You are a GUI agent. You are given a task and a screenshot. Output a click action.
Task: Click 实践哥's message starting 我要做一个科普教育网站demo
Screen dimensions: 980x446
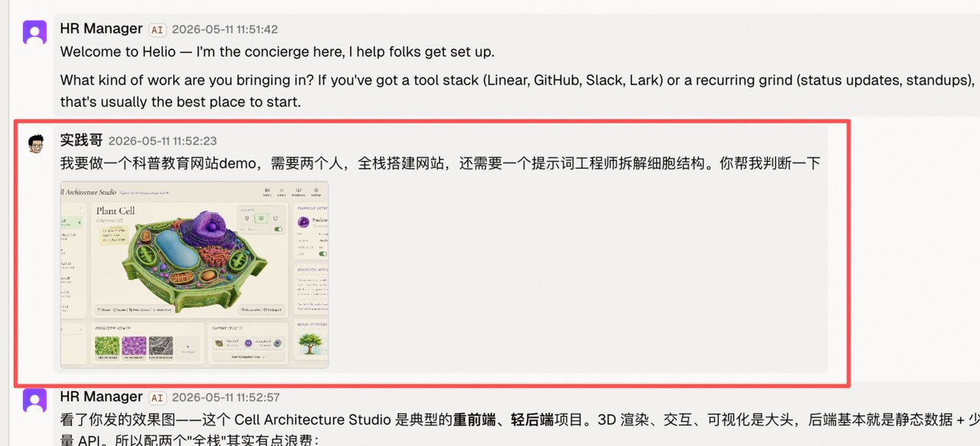point(440,163)
